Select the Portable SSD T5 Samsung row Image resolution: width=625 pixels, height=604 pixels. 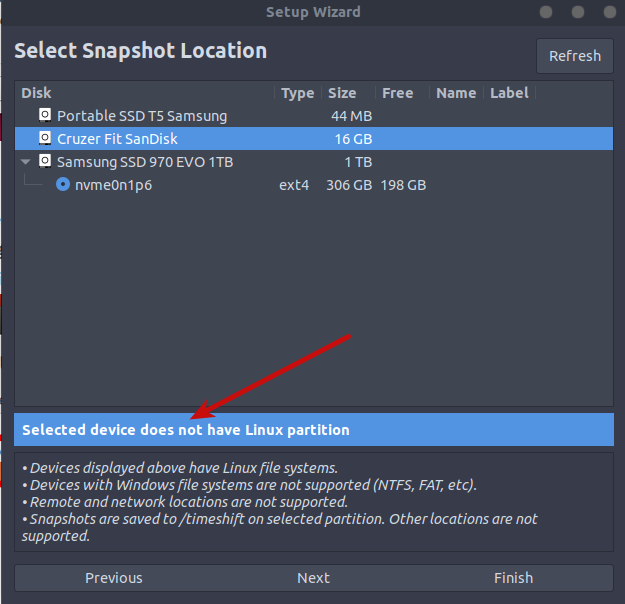tap(142, 116)
